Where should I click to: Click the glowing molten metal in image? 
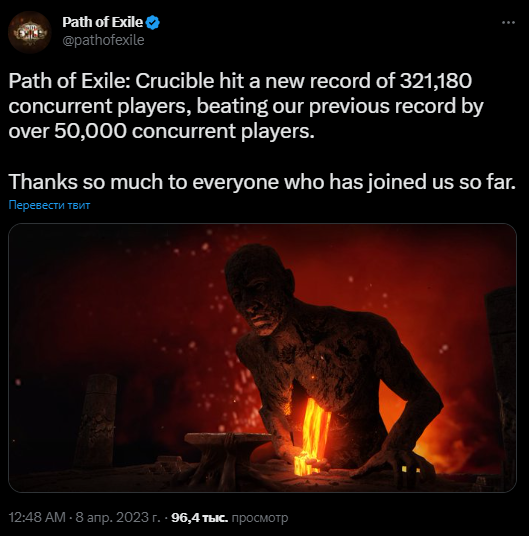[x=313, y=436]
